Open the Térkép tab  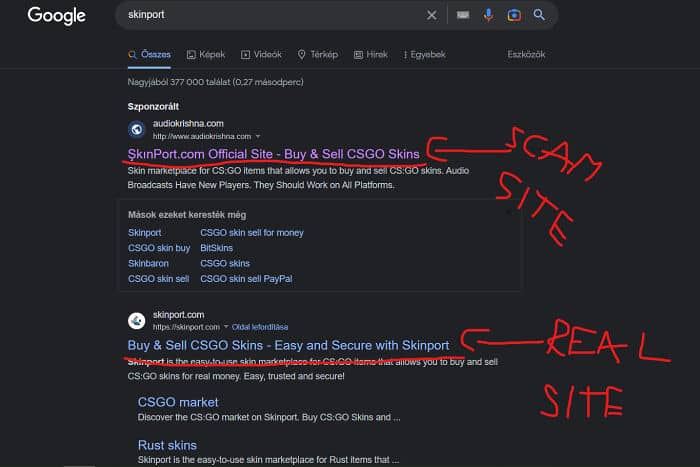tap(318, 54)
